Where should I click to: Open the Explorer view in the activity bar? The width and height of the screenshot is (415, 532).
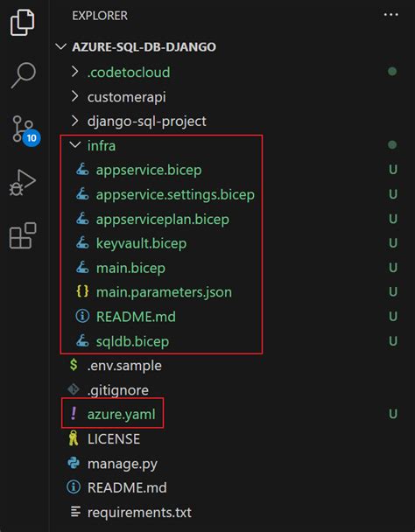(23, 23)
